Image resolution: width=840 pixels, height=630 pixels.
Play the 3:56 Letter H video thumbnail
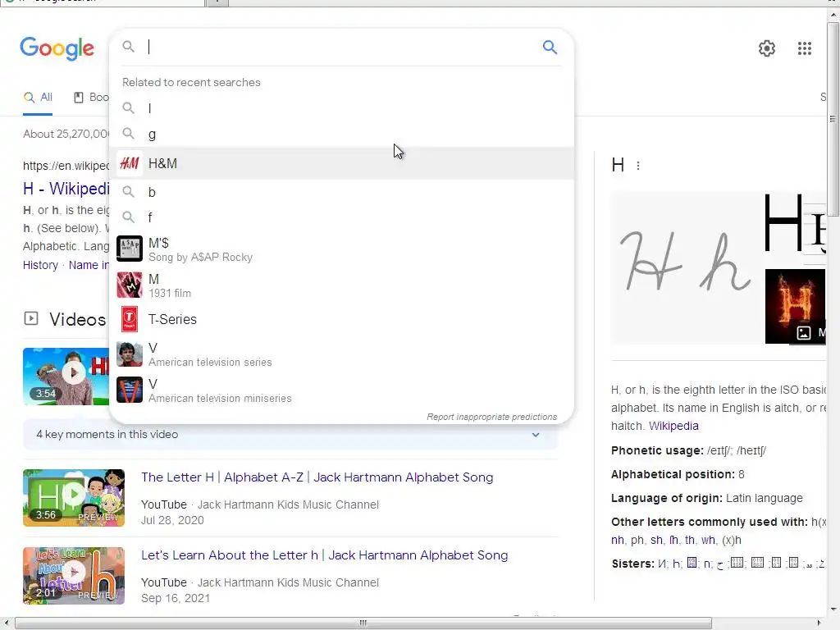pos(74,498)
